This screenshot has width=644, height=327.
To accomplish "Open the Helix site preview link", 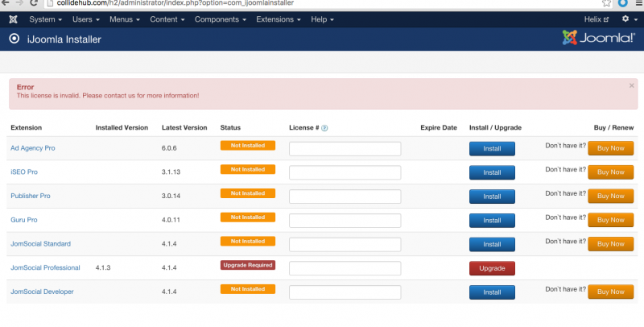I will [597, 19].
